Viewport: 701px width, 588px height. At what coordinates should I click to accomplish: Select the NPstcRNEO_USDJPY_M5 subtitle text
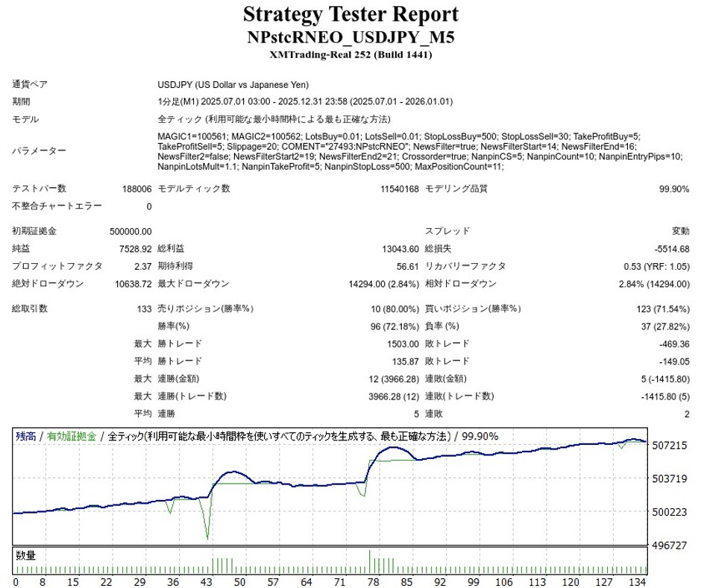(x=350, y=37)
